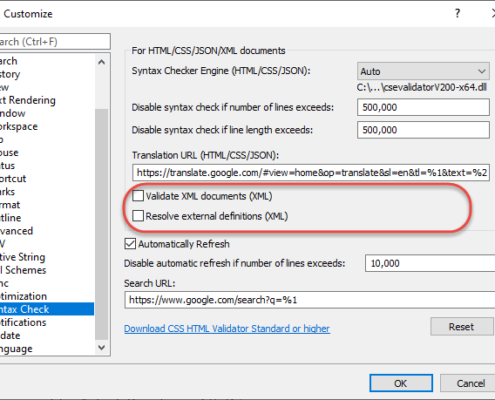Reset syntax check settings to defaults
The image size is (495, 400).
click(462, 327)
